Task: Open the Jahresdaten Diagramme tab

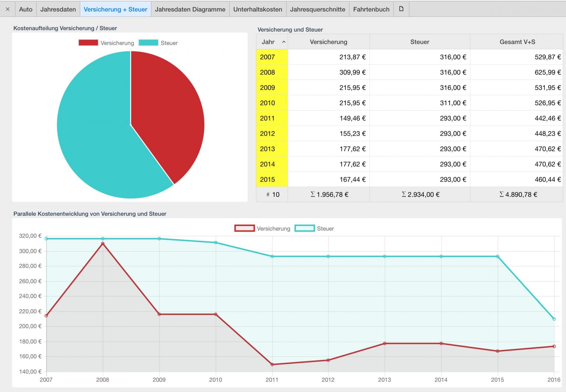Action: [190, 9]
